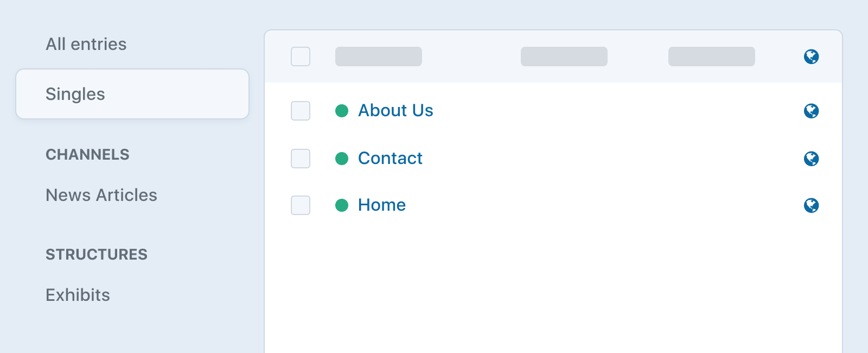Click the CHANNELS heading in the sidebar
Screen dimensions: 868x353
pos(87,155)
